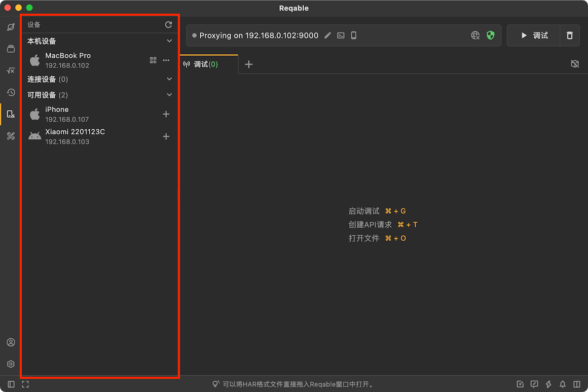This screenshot has width=588, height=392.
Task: Open the mobile phone setup icon
Action: (x=353, y=35)
